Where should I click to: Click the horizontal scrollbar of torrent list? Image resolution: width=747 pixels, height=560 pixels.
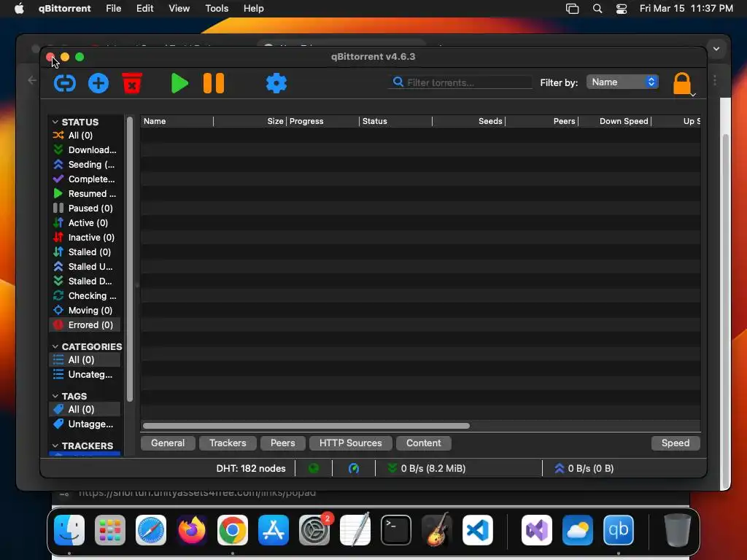tap(306, 426)
